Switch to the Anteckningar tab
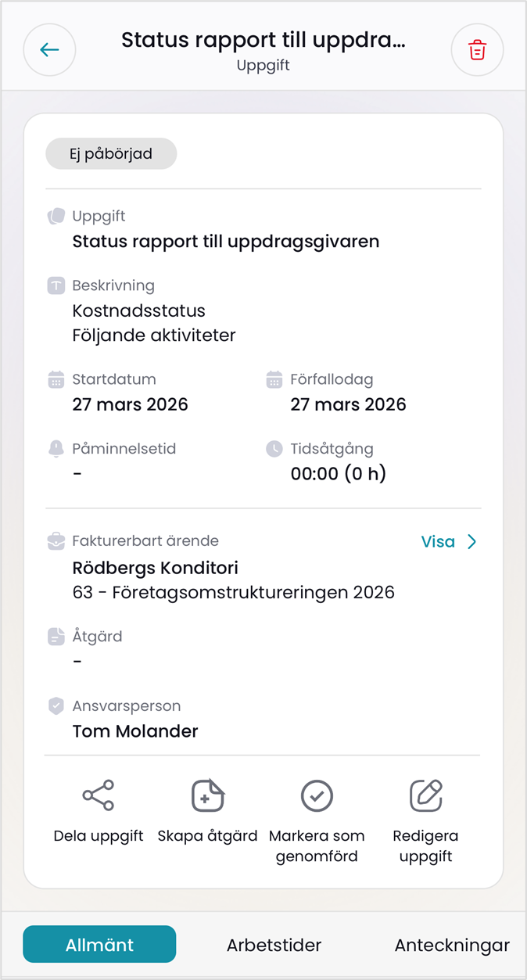The height and width of the screenshot is (980, 527). point(452,945)
